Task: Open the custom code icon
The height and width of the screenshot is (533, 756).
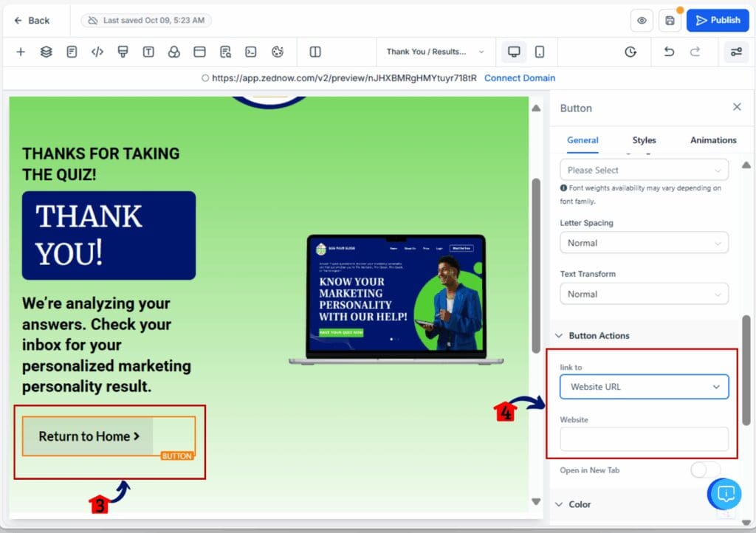Action: click(x=97, y=52)
